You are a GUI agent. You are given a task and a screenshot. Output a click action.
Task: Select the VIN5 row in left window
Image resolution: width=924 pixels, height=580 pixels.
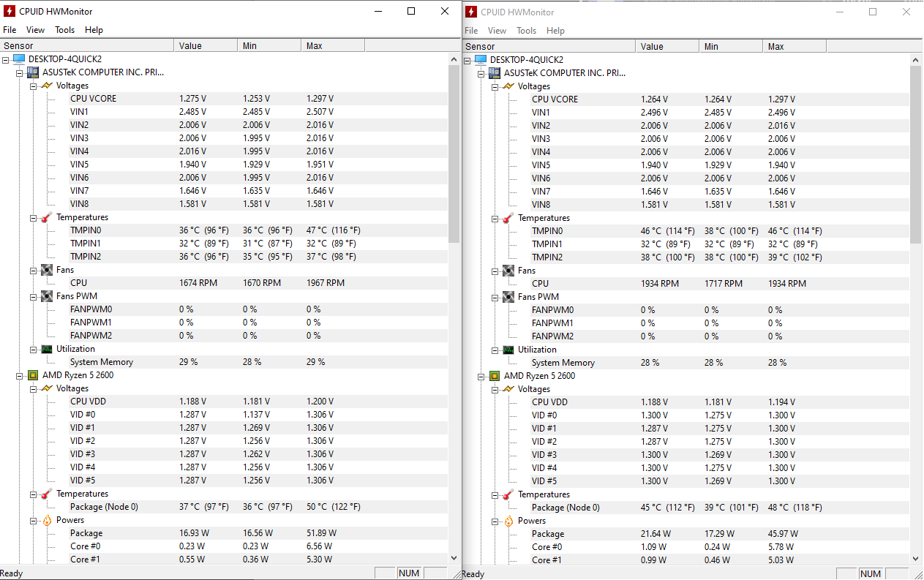[x=258, y=165]
